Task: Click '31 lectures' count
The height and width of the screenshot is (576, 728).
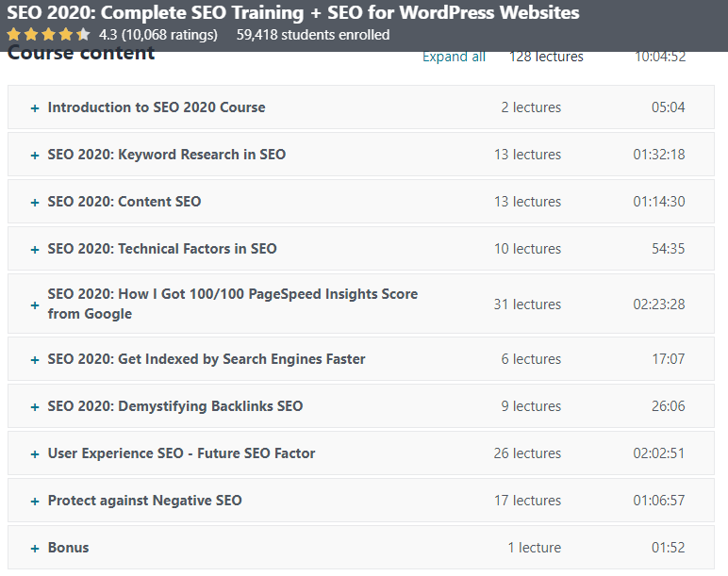Action: pyautogui.click(x=527, y=304)
